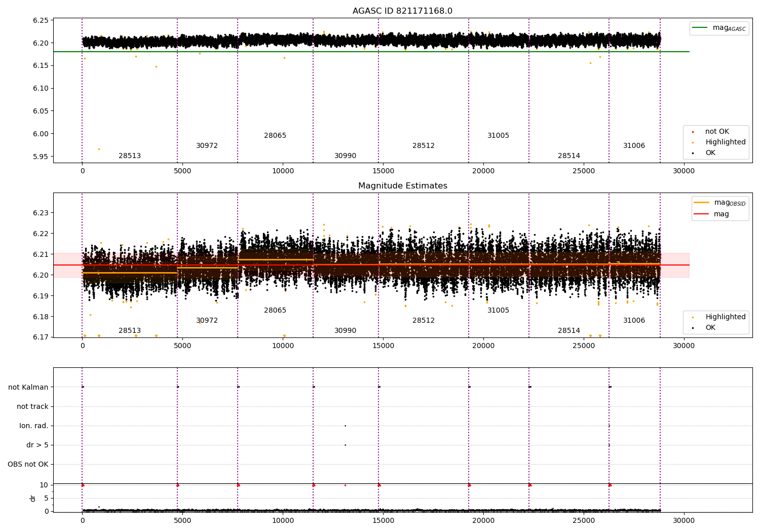
Task: Click the red 'mag' legend entry
Action: (711, 214)
